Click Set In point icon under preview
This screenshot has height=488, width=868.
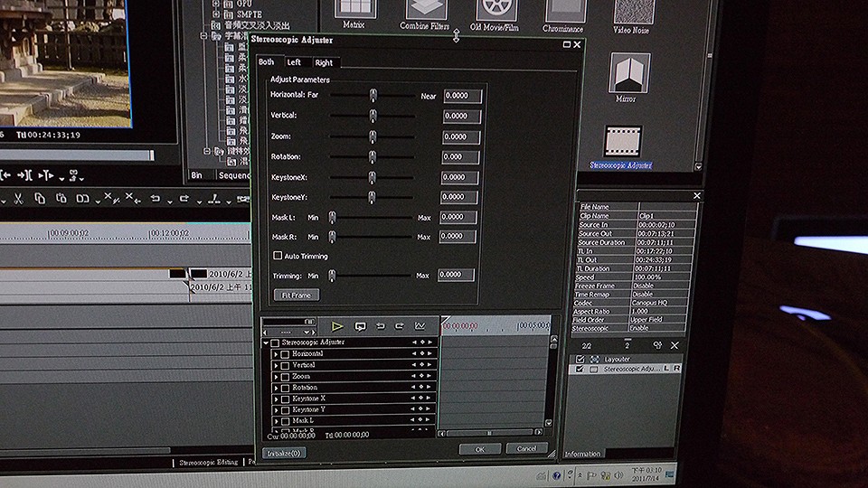click(5, 175)
